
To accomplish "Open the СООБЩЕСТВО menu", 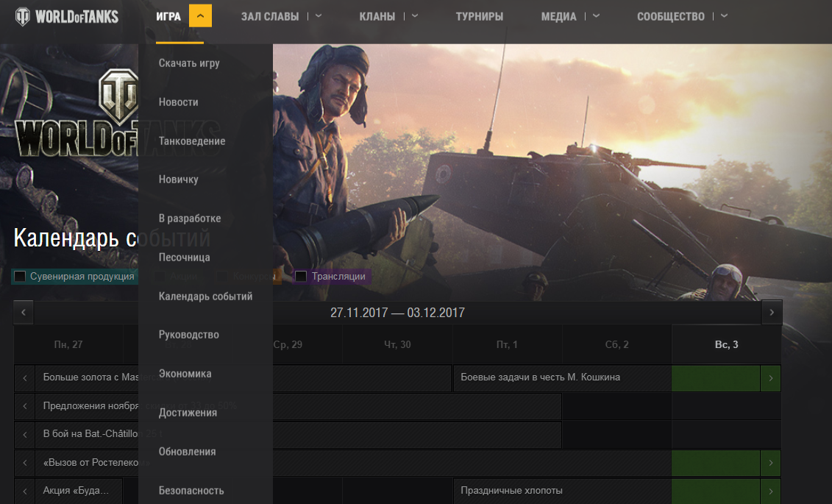I will pos(671,16).
